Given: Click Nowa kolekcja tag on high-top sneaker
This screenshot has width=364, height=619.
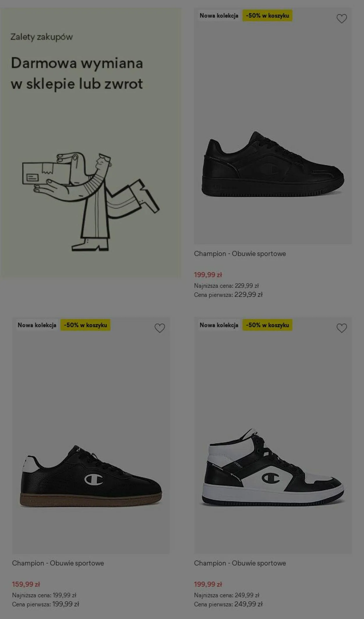Looking at the screenshot, I should (219, 325).
